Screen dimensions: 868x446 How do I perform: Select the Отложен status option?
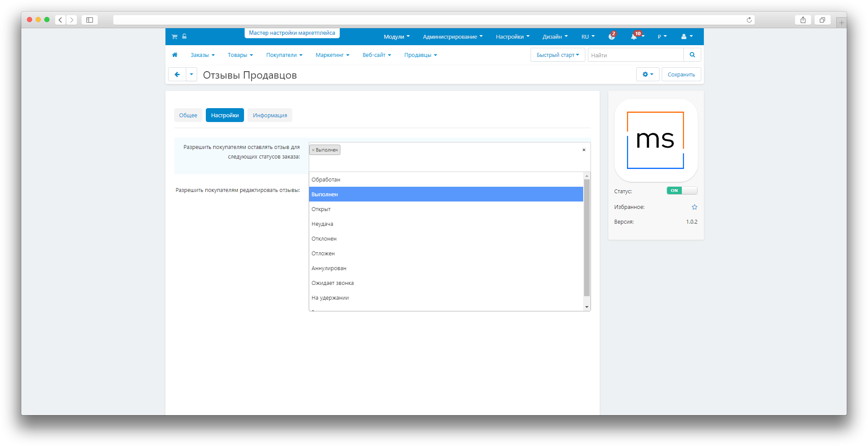(x=446, y=253)
